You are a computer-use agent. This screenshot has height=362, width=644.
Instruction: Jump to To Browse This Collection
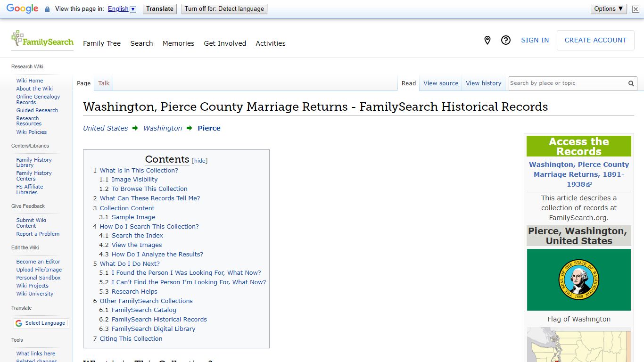click(149, 189)
